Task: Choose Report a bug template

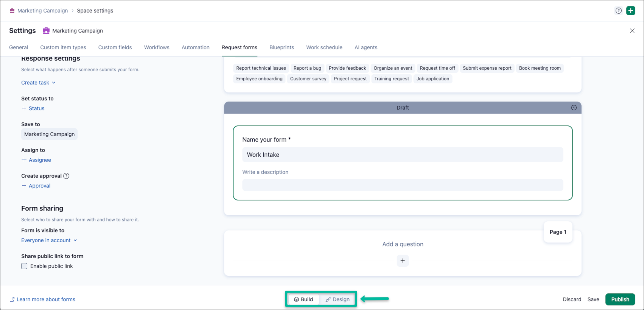Action: [307, 68]
